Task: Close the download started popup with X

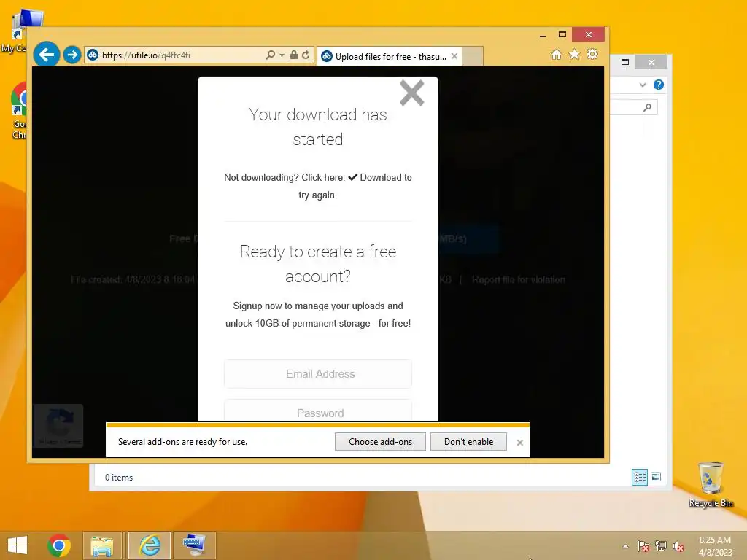Action: [411, 93]
